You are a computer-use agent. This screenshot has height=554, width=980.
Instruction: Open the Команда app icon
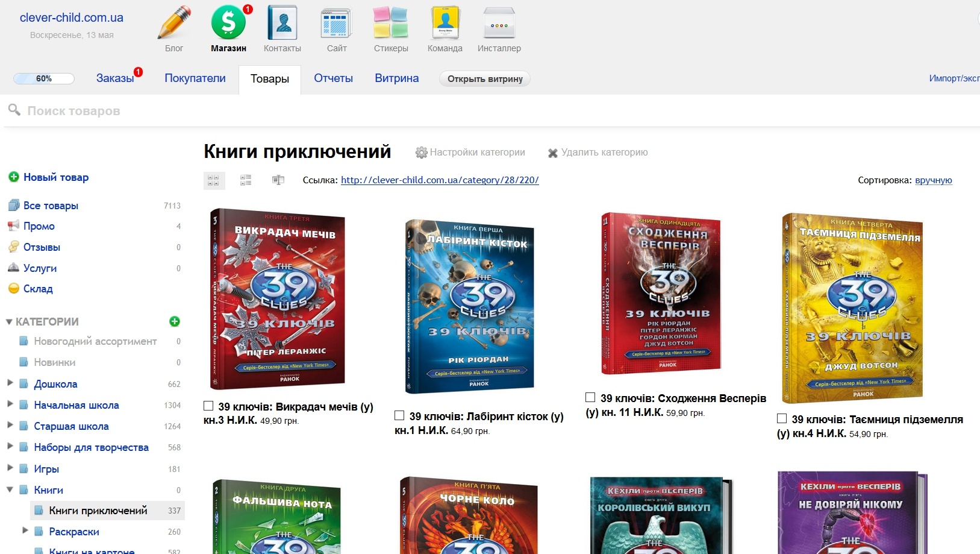click(445, 23)
